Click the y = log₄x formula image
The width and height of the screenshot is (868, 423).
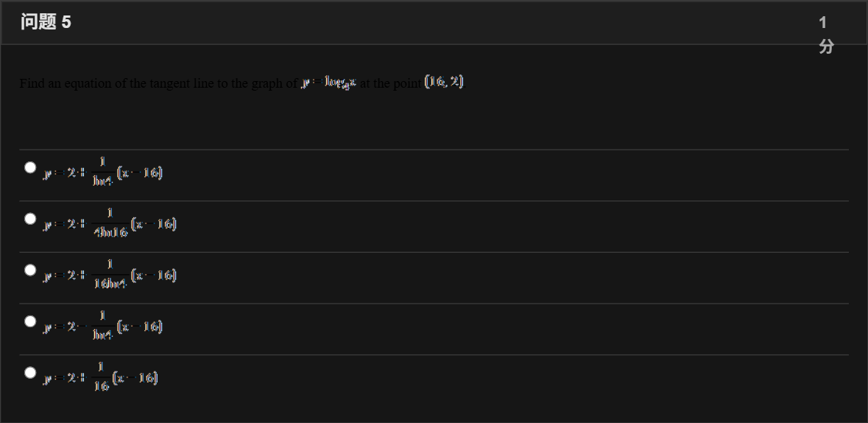pyautogui.click(x=329, y=83)
